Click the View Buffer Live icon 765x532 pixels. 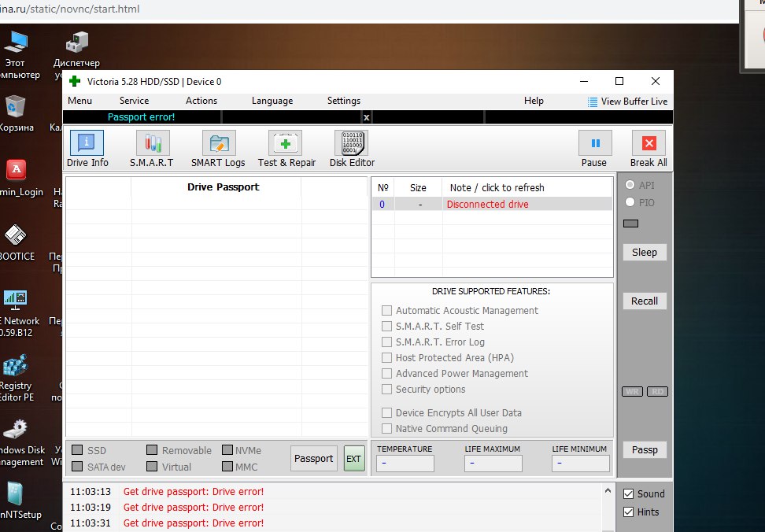click(593, 102)
